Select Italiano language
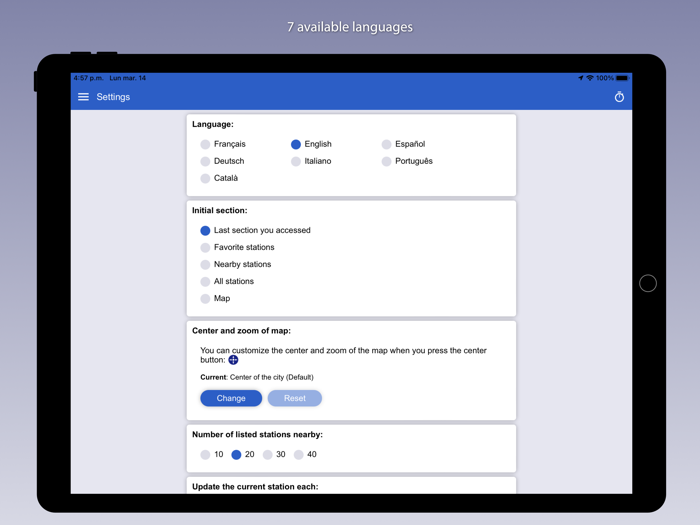The image size is (700, 525). coord(311,161)
